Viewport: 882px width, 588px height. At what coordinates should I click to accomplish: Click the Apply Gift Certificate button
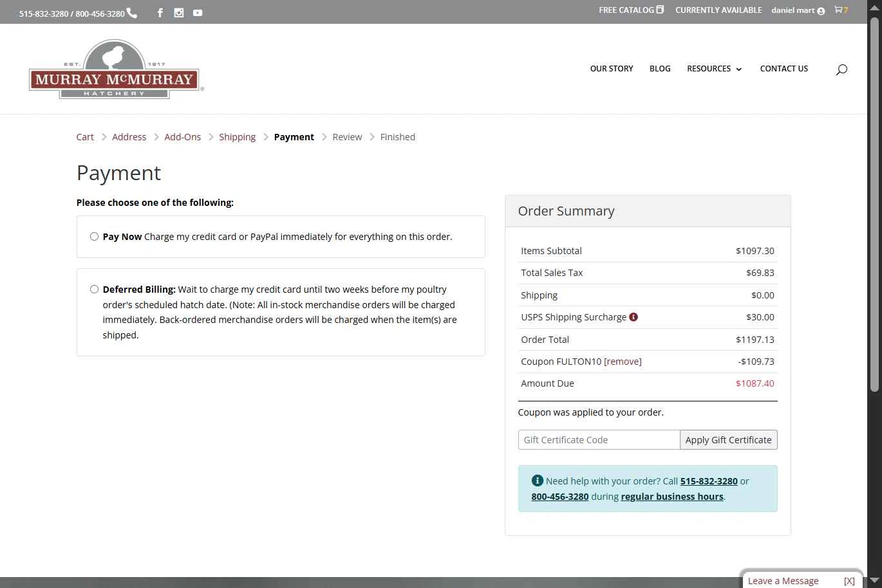coord(728,440)
